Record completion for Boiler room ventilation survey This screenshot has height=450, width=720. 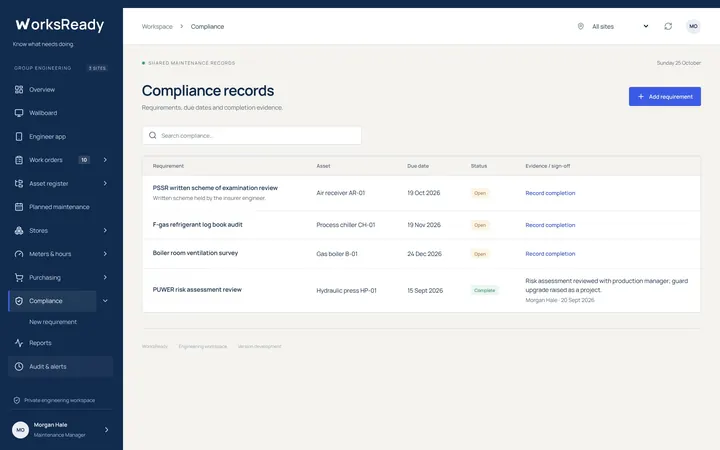[550, 253]
